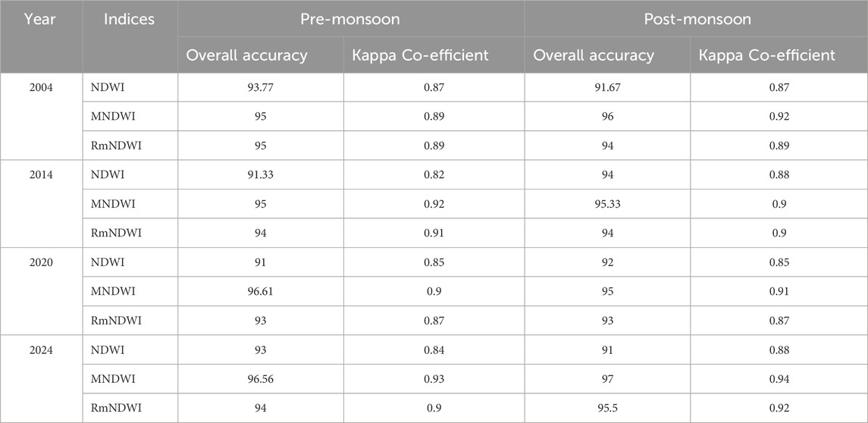Click the 96.61 accuracy value
868x423 pixels.
coord(261,292)
